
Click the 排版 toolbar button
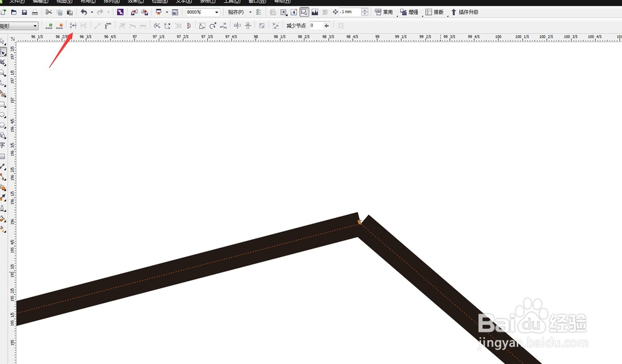(x=434, y=12)
